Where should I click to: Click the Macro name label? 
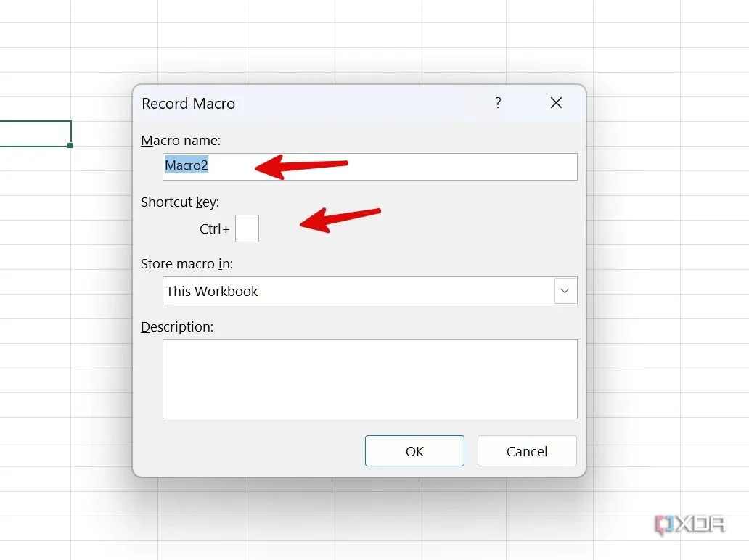[x=181, y=140]
